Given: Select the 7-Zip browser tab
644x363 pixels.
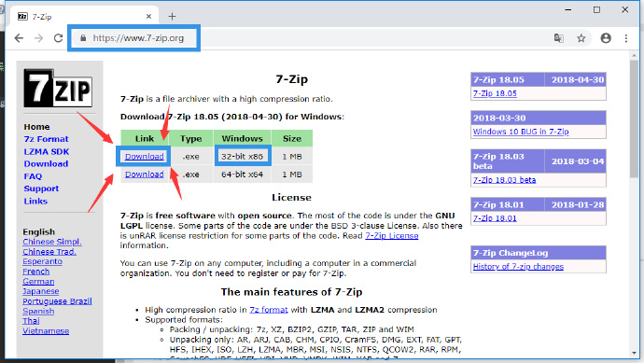Looking at the screenshot, I should click(84, 17).
